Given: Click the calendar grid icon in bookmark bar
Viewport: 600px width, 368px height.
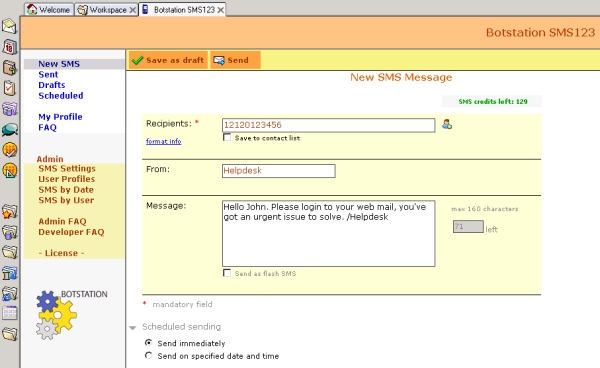Looking at the screenshot, I should tap(9, 313).
